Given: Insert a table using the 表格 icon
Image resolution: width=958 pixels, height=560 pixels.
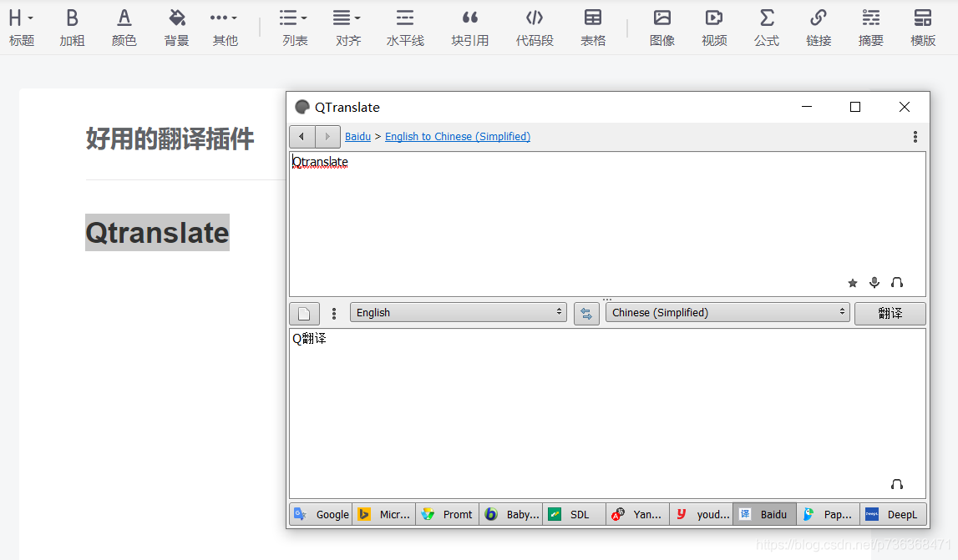Looking at the screenshot, I should (x=593, y=26).
